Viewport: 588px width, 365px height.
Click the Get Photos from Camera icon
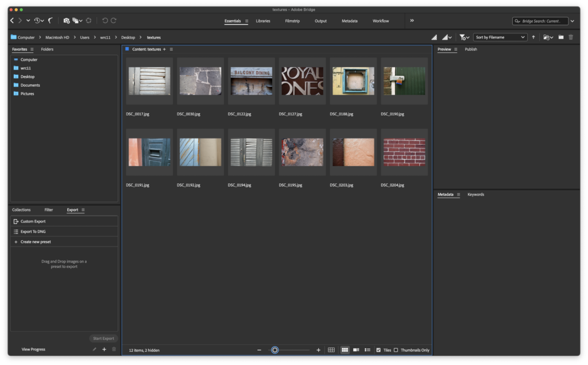click(67, 21)
